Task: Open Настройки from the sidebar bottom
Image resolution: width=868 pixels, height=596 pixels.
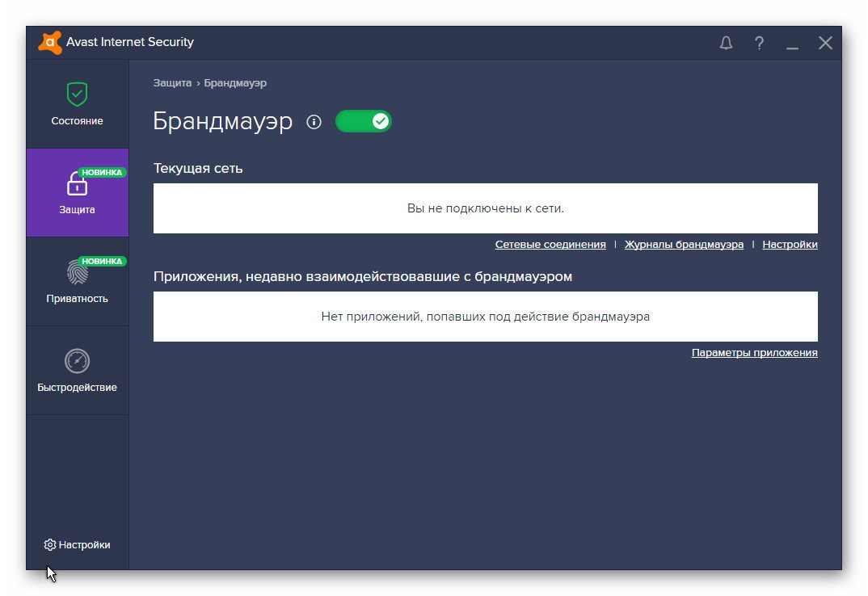Action: 77,544
